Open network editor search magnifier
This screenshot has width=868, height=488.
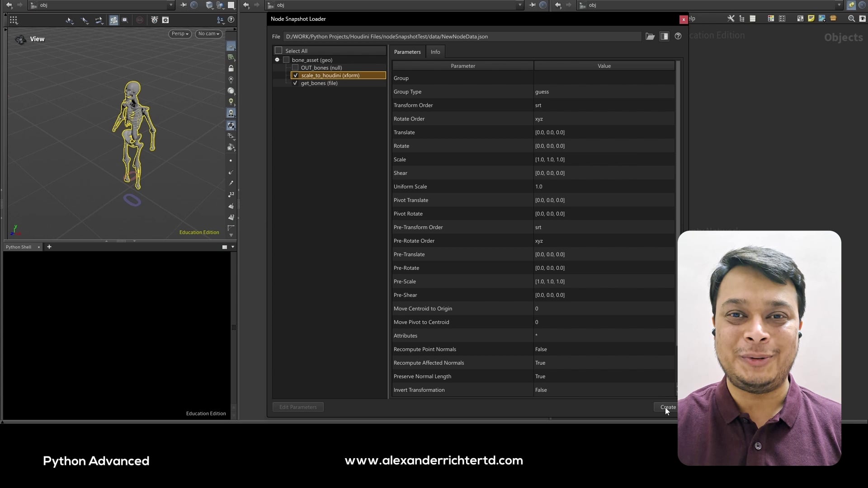[851, 19]
